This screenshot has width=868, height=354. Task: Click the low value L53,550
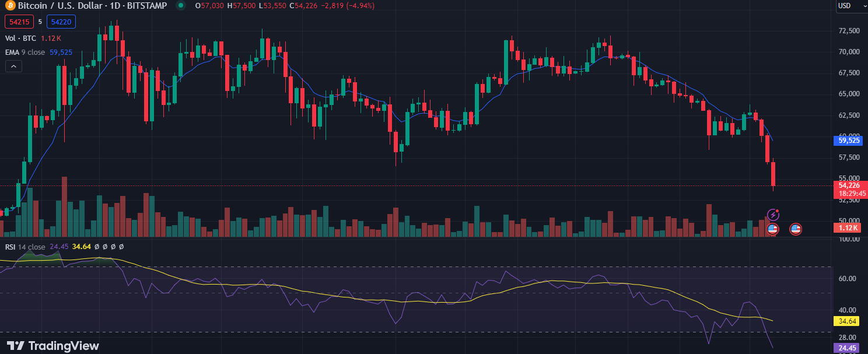tap(273, 6)
